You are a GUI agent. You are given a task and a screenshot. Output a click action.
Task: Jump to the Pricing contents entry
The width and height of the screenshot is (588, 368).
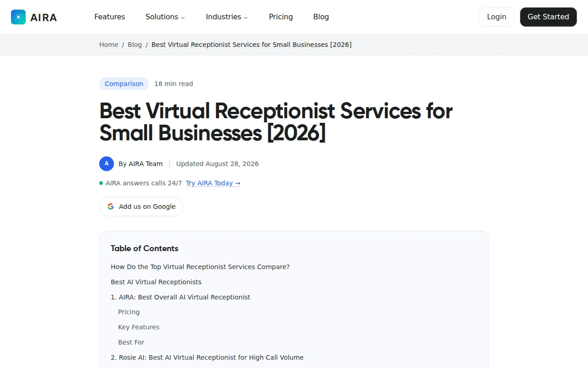(129, 312)
